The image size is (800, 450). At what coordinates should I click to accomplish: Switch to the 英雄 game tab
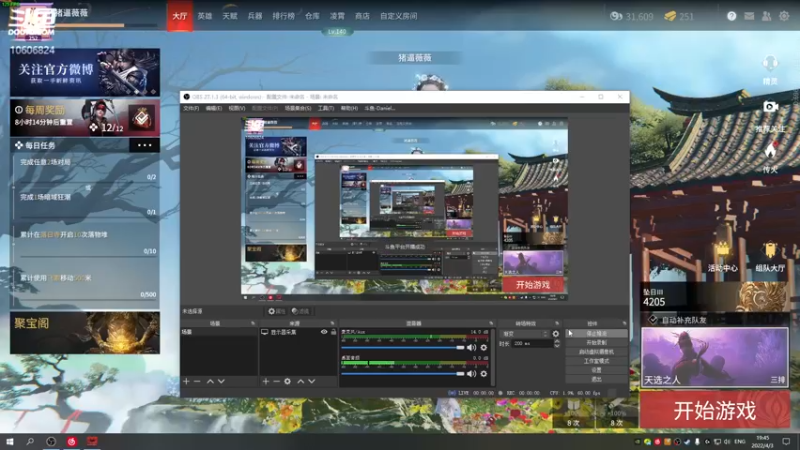[x=205, y=16]
